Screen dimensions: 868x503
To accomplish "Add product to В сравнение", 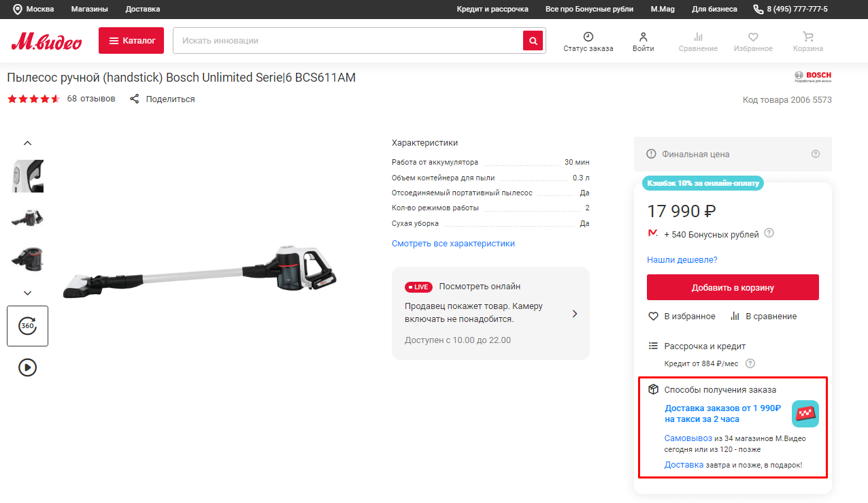I will tap(763, 317).
